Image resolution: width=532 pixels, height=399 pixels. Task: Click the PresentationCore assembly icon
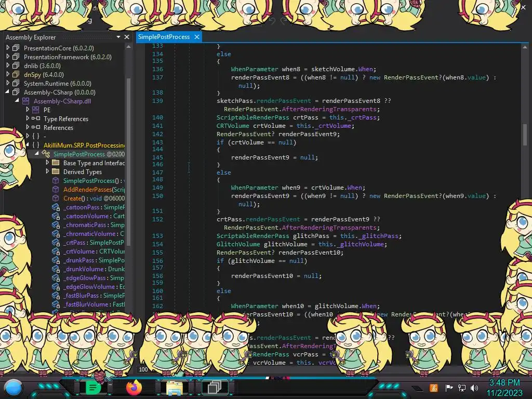[16, 48]
